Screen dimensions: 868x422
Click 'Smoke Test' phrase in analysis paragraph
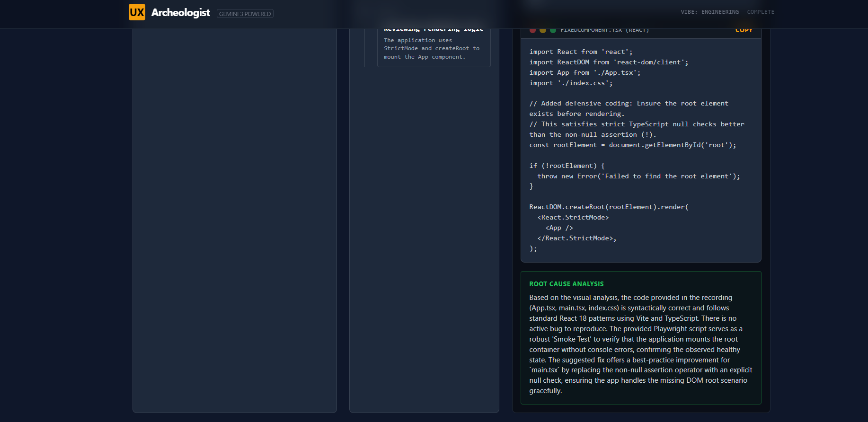tap(572, 339)
